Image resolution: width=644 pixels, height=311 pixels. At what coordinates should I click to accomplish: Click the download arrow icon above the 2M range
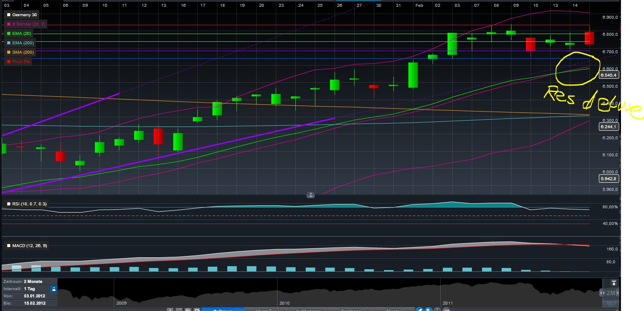[x=613, y=283]
